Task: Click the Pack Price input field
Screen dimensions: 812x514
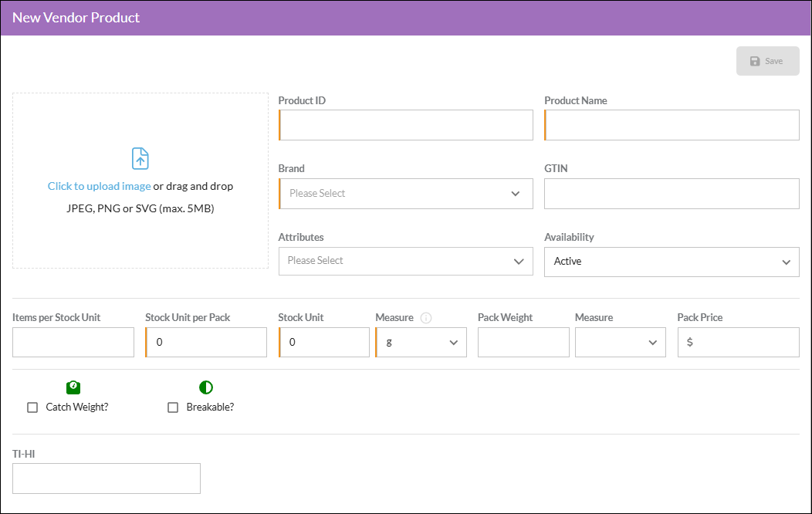Action: [x=739, y=342]
